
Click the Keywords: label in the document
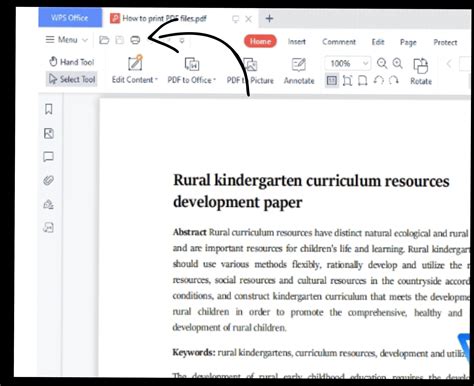click(x=194, y=353)
